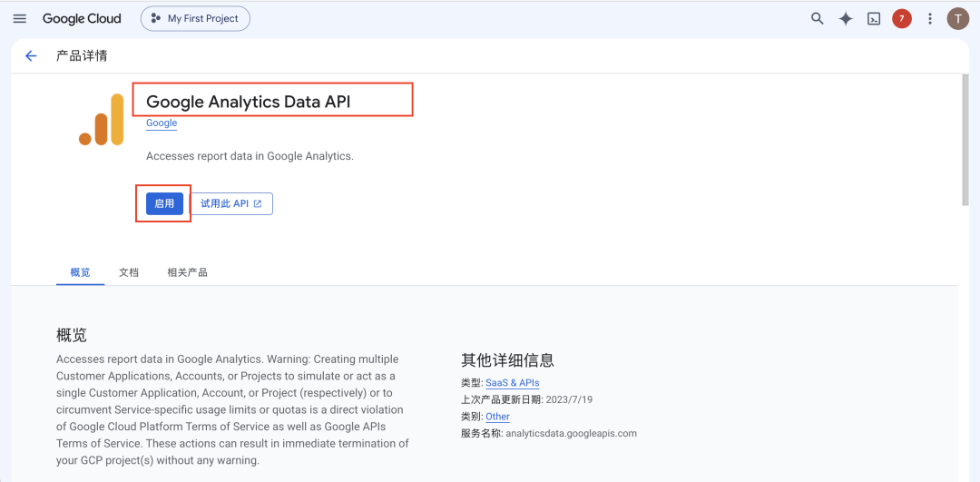The width and height of the screenshot is (980, 482).
Task: Click the Google publisher link
Action: click(x=162, y=123)
